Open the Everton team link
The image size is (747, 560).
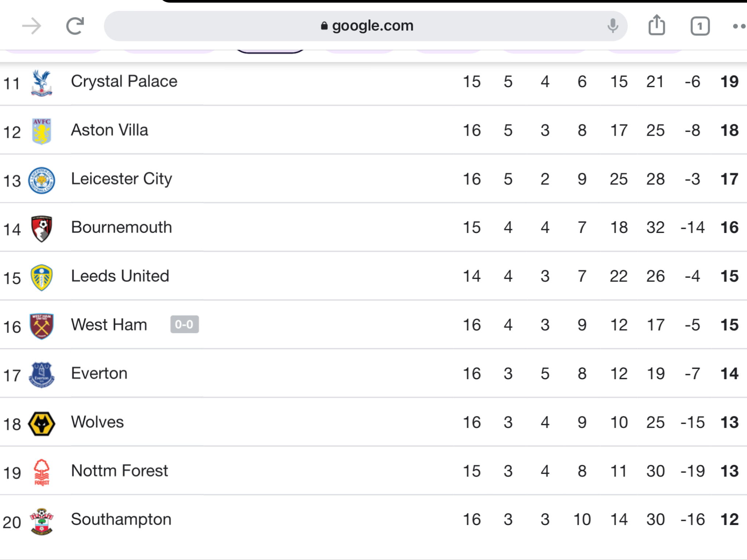[99, 373]
